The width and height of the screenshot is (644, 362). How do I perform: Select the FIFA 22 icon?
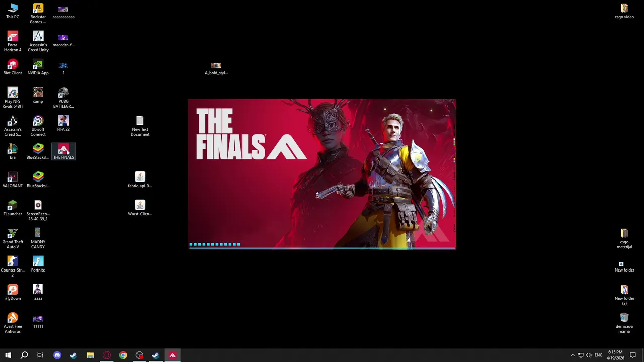pyautogui.click(x=63, y=124)
